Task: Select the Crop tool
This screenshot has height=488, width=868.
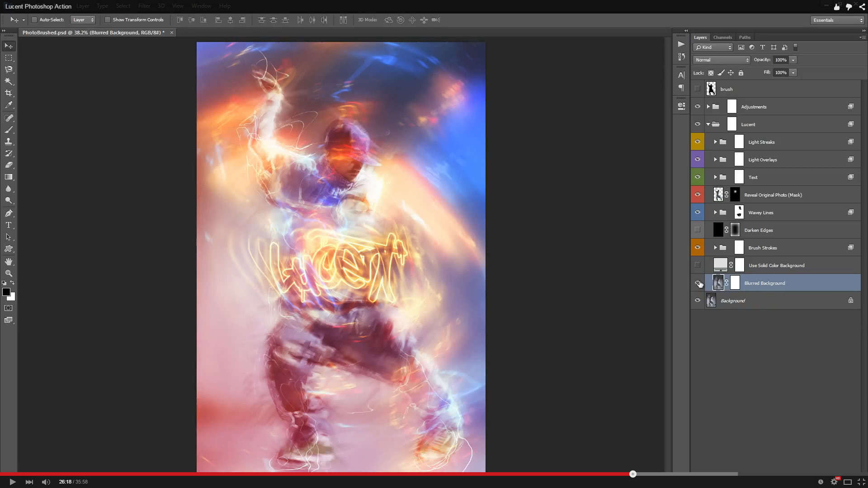Action: 9,93
